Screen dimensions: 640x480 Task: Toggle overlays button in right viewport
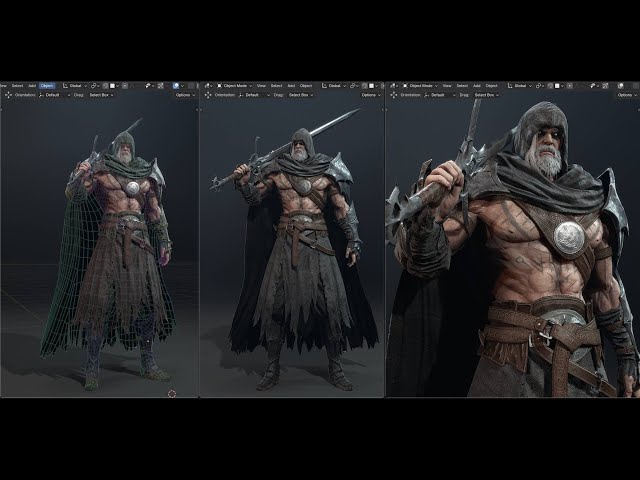(x=621, y=86)
